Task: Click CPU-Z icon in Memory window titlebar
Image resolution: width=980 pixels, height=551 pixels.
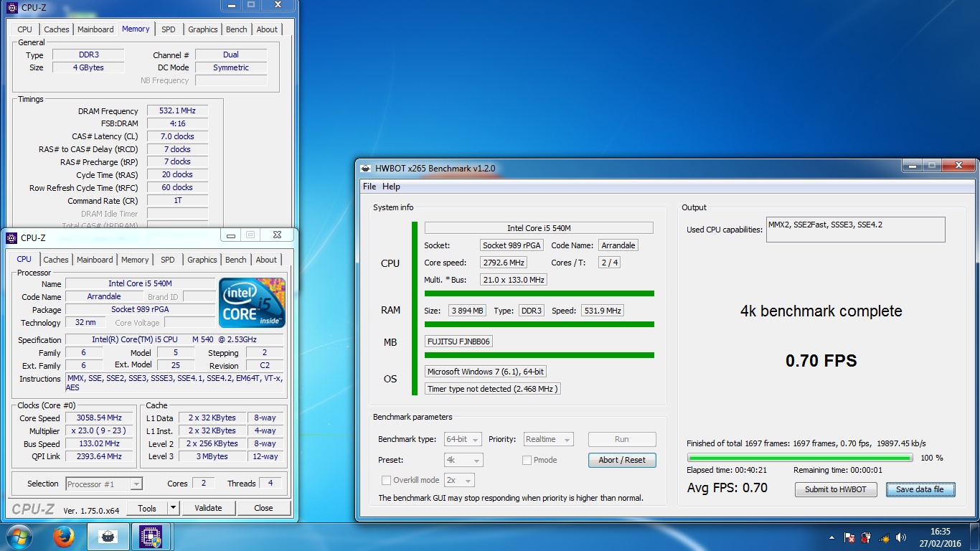Action: (12, 8)
